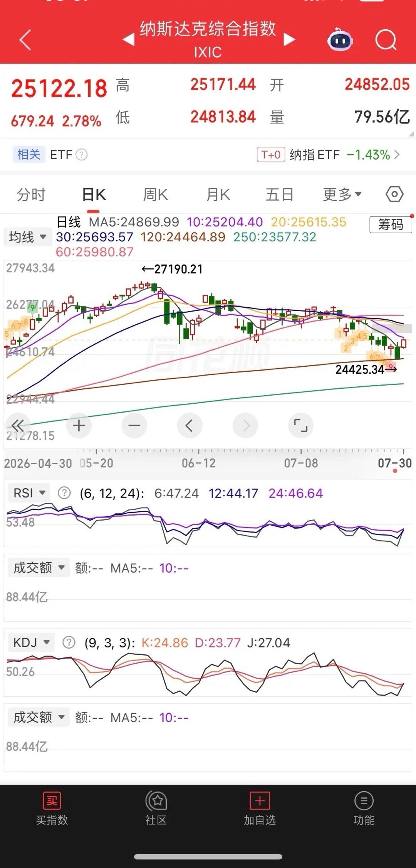Open the robot AI assistant icon

tap(340, 40)
